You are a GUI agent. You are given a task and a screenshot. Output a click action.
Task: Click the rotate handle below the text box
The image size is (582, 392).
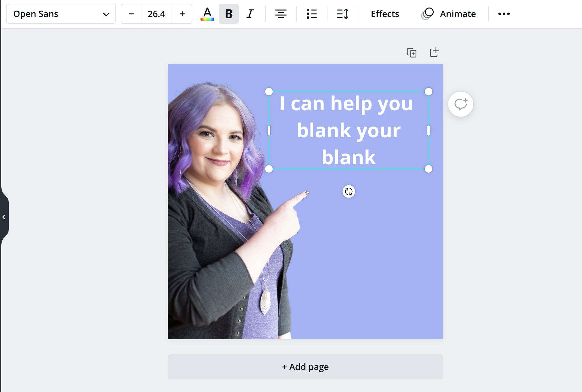pos(349,191)
